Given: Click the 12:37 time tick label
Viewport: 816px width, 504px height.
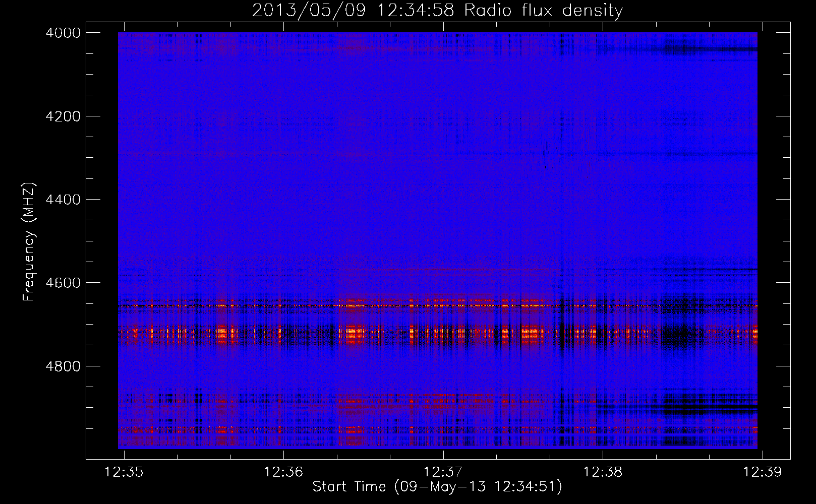Looking at the screenshot, I should [x=443, y=472].
